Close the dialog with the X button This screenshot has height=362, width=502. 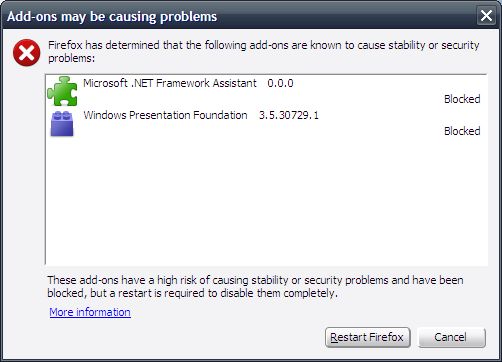point(486,16)
